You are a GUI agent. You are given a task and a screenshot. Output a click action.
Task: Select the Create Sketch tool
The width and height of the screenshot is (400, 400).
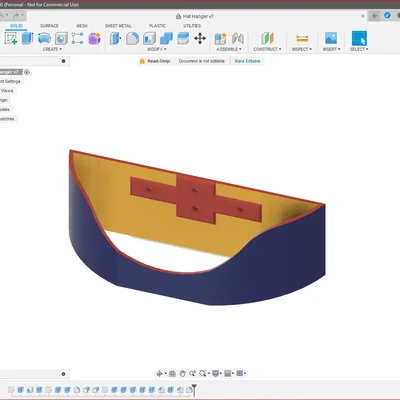(x=11, y=38)
